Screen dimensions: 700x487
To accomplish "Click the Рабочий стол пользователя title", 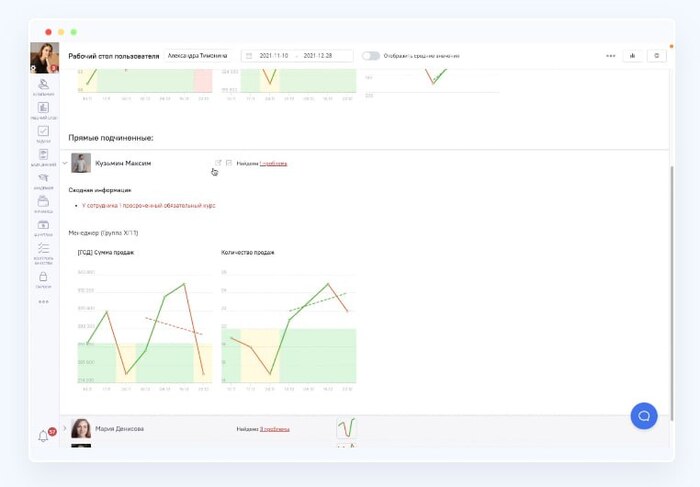I will click(113, 56).
